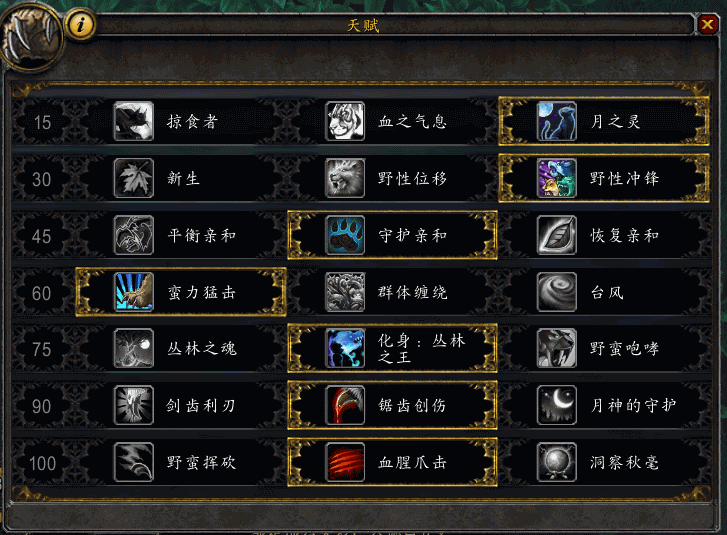
Task: Select the 台风 swirl icon
Action: pyautogui.click(x=556, y=292)
